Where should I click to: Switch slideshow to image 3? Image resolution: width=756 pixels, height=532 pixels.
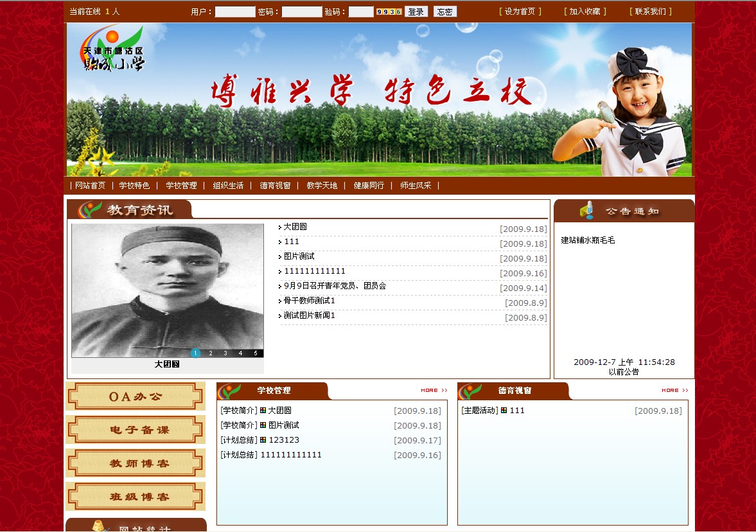click(x=225, y=353)
